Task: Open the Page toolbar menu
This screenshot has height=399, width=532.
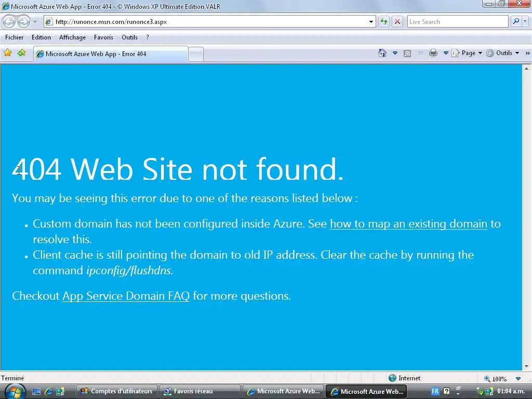Action: tap(467, 54)
